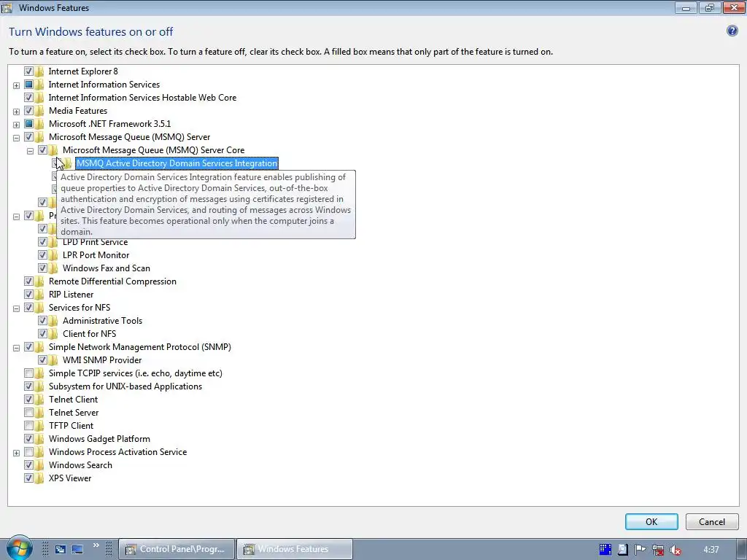Viewport: 747px width, 560px height.
Task: Click the Internet Explorer 8 folder icon
Action: coord(39,71)
